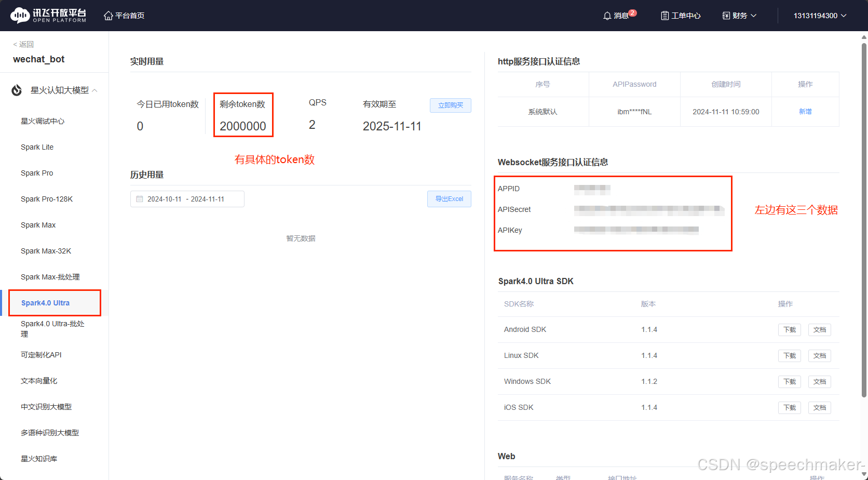Viewport: 868px width, 480px height.
Task: Click the 系统默认 table cell
Action: (x=542, y=112)
